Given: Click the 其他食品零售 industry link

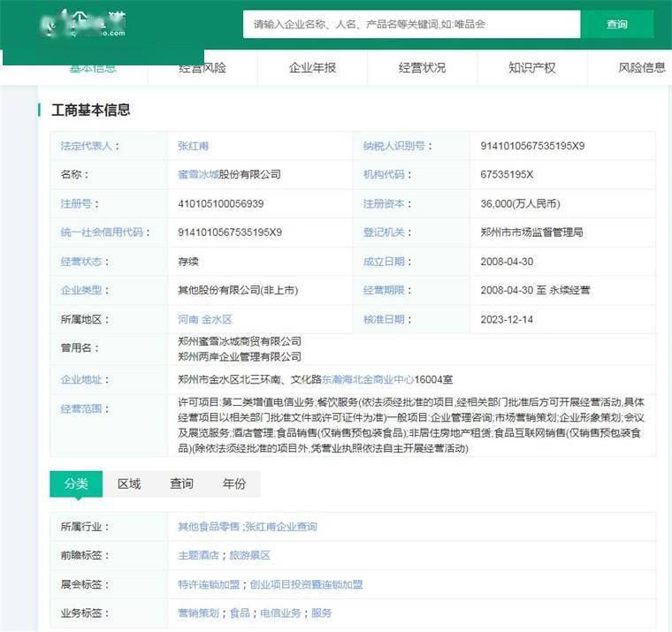Looking at the screenshot, I should 209,527.
